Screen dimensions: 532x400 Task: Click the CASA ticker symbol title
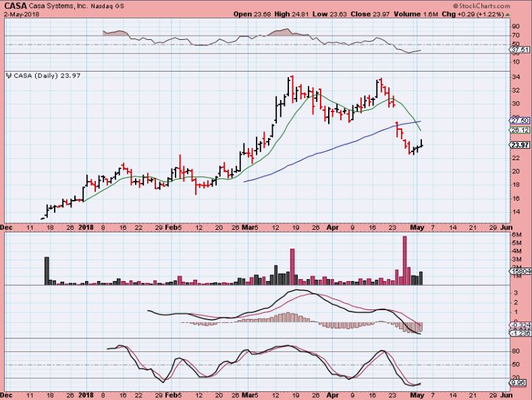coord(15,6)
